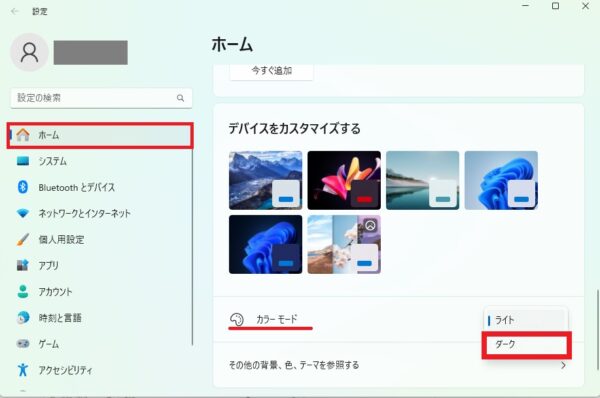Click the 今すぐ追加 button

tap(271, 71)
